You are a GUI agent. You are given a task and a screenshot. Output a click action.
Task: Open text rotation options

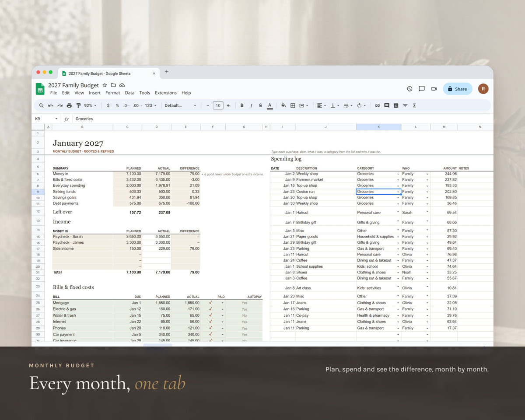point(361,105)
